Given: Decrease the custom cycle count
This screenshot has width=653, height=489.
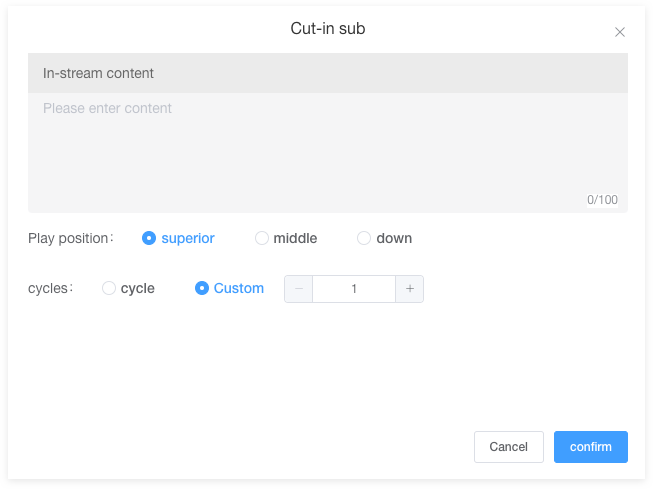Looking at the screenshot, I should [298, 289].
